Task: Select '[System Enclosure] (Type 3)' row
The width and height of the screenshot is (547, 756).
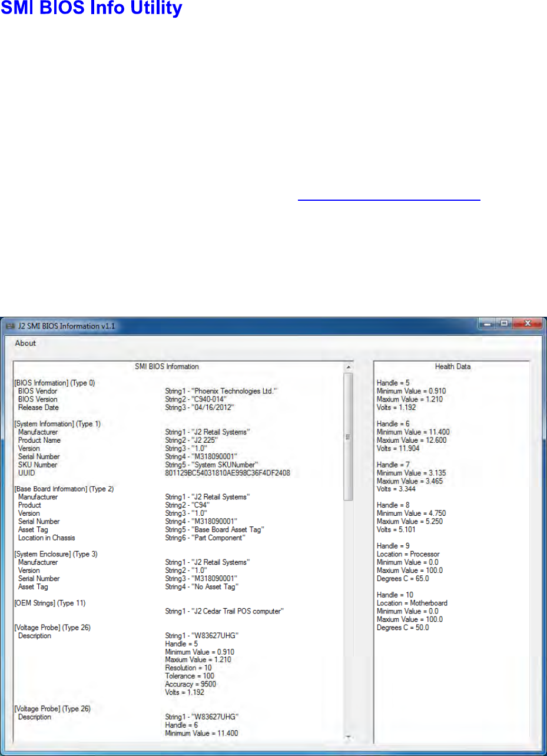Action: point(56,554)
